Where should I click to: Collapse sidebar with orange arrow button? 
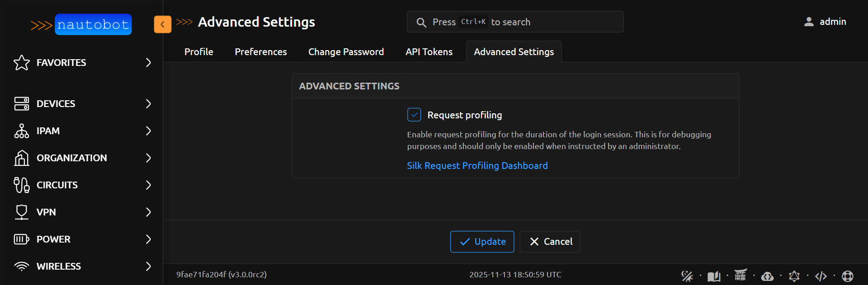click(x=162, y=24)
